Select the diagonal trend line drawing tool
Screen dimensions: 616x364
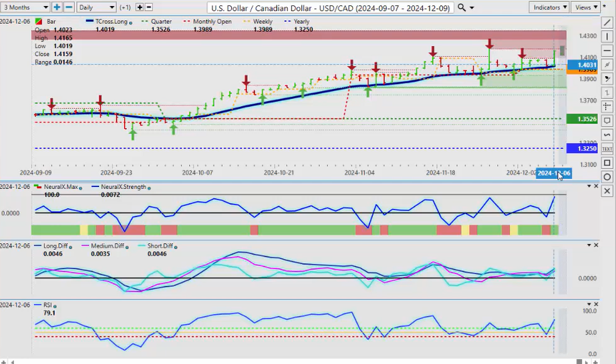point(607,23)
